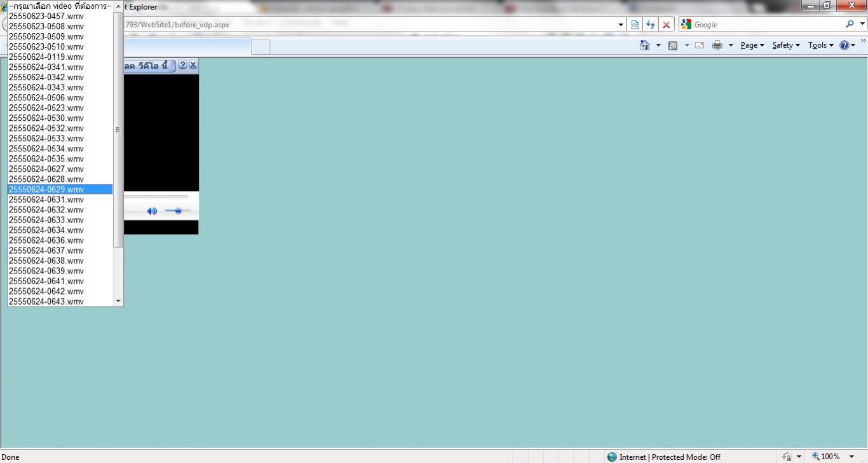Click the video player seek bar
Screen dimensions: 868x463
pyautogui.click(x=156, y=197)
